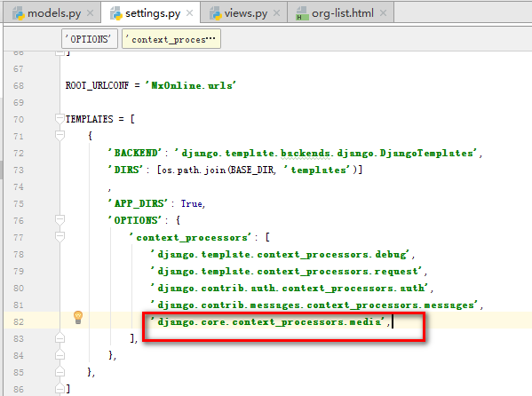The image size is (532, 396).
Task: Click the 'OPTIONS' key on line 76
Action: [x=135, y=220]
